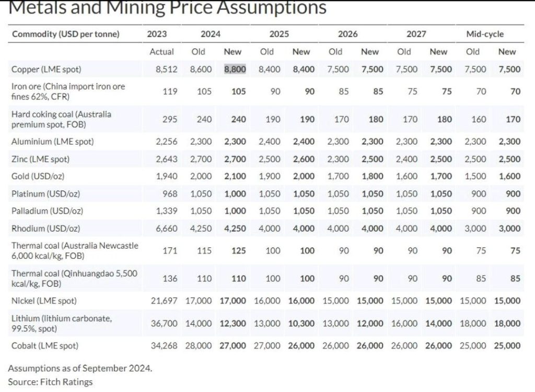Select the 2023 column header
Viewport: 535px width, 392px height.
pyautogui.click(x=157, y=34)
